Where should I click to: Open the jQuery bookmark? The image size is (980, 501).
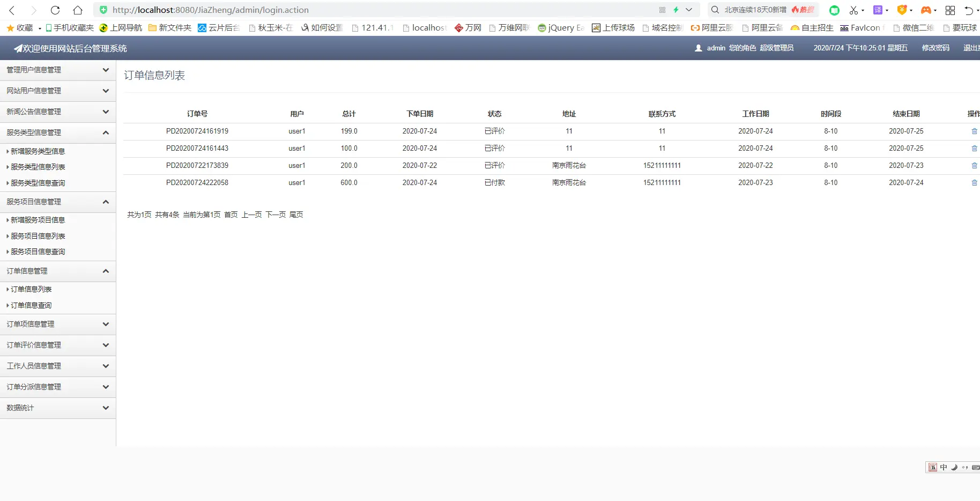tap(561, 28)
